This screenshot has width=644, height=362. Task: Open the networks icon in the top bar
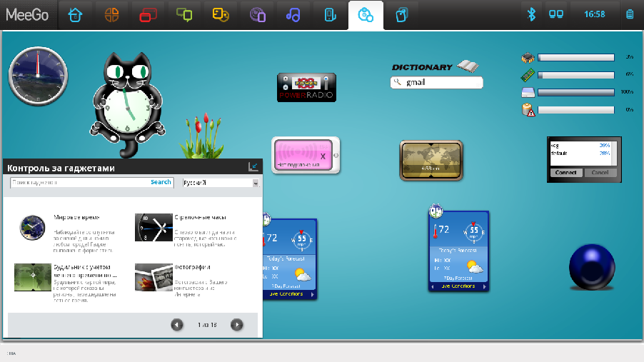click(555, 14)
